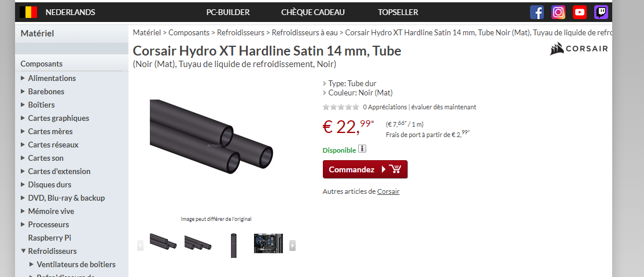Open the YouTube social icon
644x277 pixels.
tap(580, 12)
